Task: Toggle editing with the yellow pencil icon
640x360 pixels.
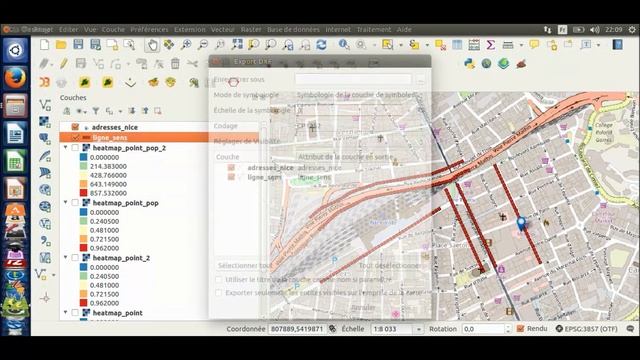Action: 63,63
